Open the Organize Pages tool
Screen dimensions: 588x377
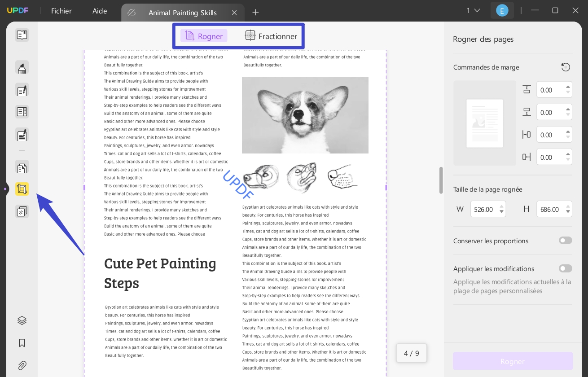22,168
